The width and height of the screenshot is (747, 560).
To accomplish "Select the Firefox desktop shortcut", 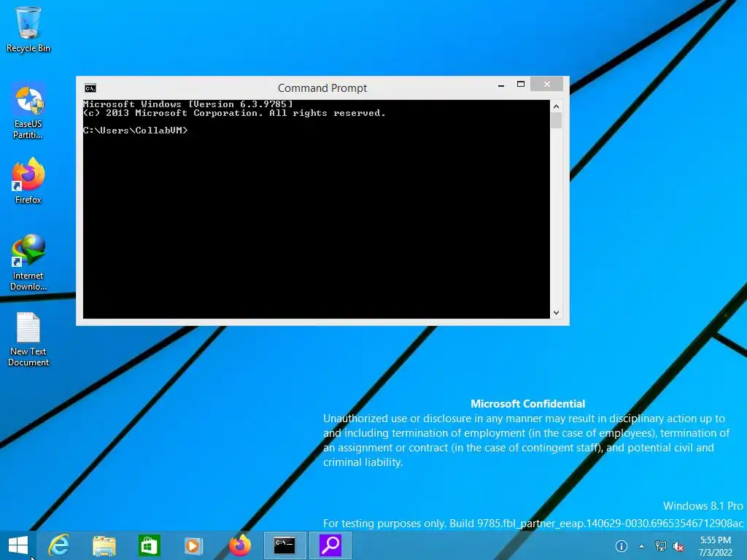I will point(28,181).
